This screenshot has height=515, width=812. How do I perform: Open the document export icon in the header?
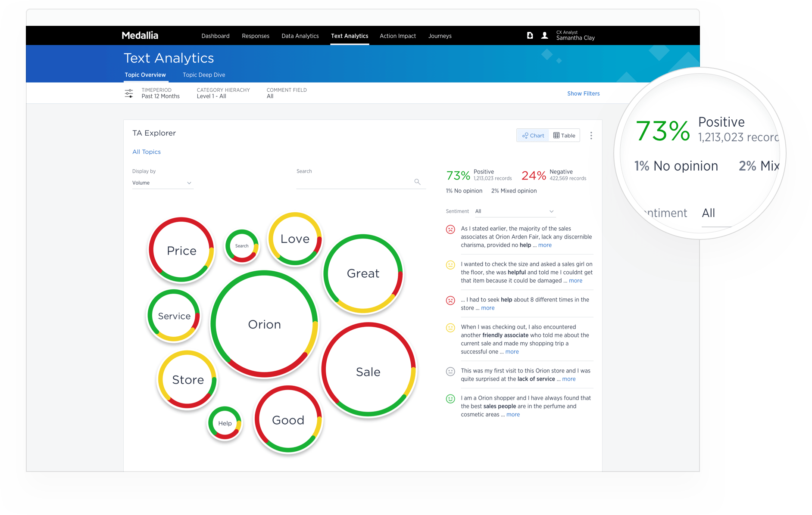pyautogui.click(x=529, y=35)
